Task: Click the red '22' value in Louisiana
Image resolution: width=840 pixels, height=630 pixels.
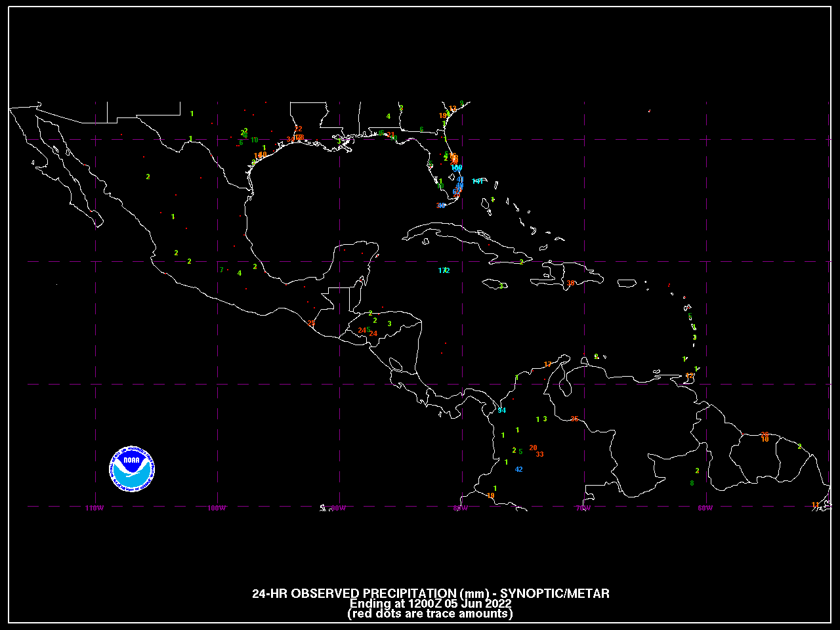Action: (x=299, y=129)
